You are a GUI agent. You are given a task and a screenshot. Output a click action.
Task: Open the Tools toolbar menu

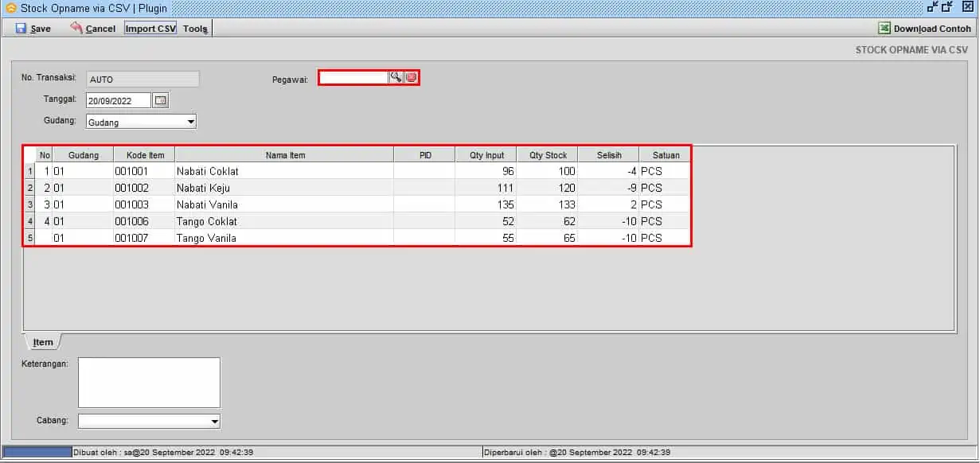coord(196,29)
